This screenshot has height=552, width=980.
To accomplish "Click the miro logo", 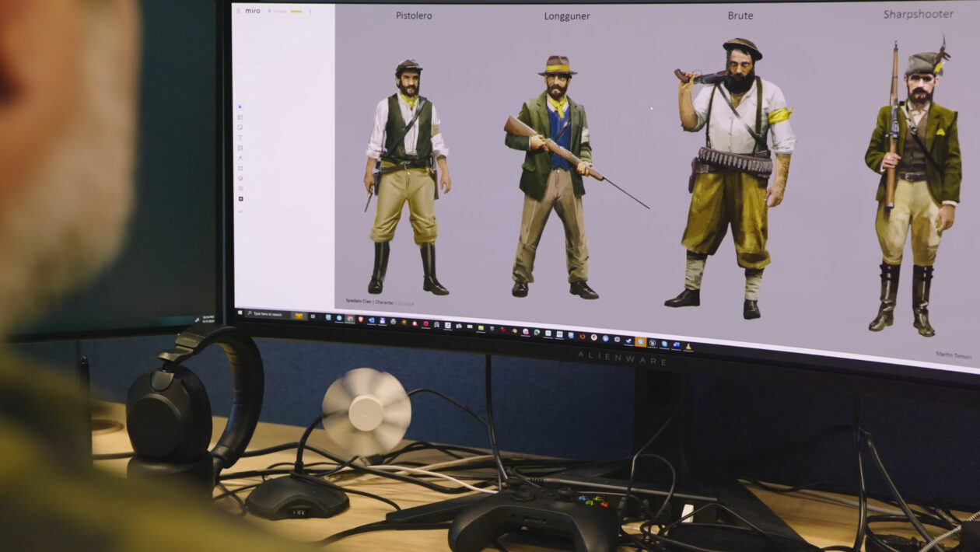I will point(253,11).
